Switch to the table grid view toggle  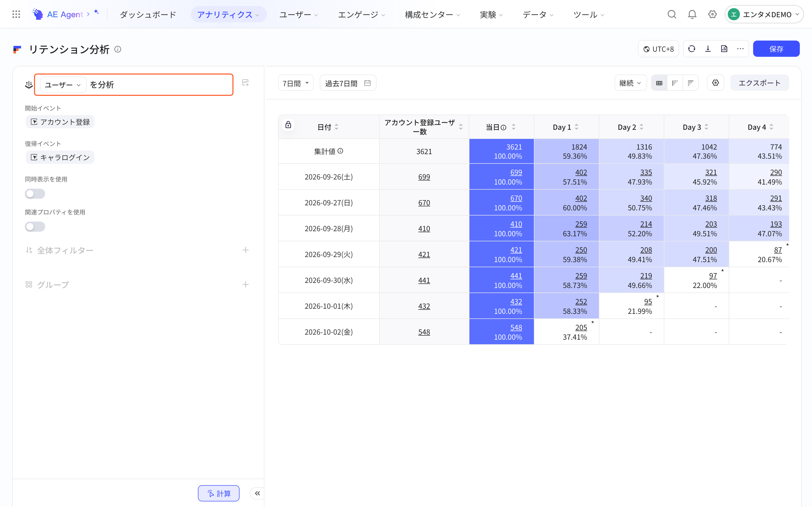pos(659,83)
